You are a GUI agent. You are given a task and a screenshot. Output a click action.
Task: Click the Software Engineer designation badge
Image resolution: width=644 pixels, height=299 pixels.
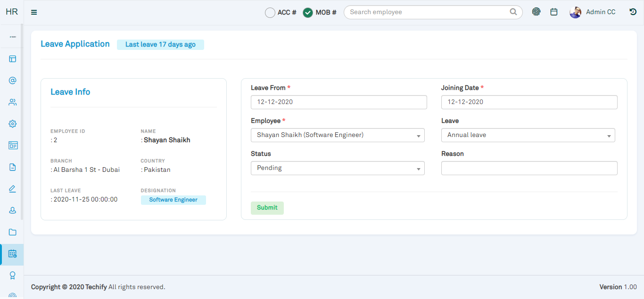[173, 200]
